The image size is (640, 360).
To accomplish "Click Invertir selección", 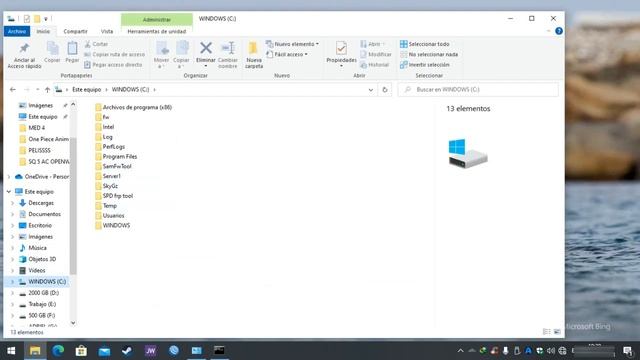I will [x=424, y=64].
